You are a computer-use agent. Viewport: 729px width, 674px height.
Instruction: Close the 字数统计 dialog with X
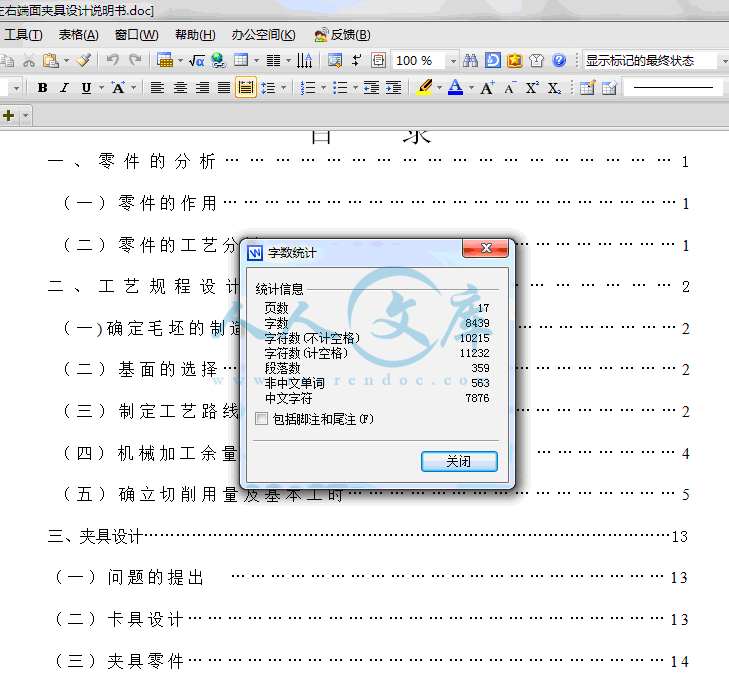pyautogui.click(x=486, y=248)
